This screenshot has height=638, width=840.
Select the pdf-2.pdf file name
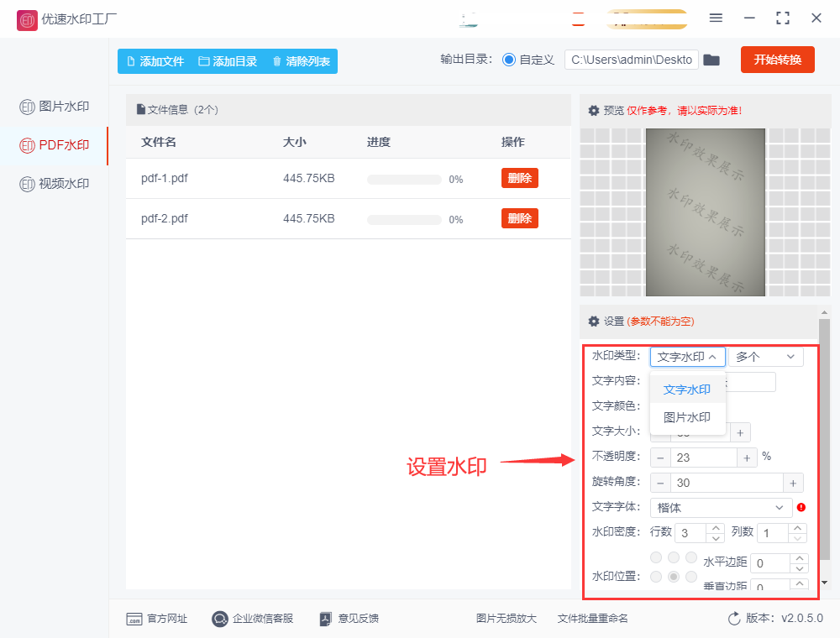tap(165, 218)
